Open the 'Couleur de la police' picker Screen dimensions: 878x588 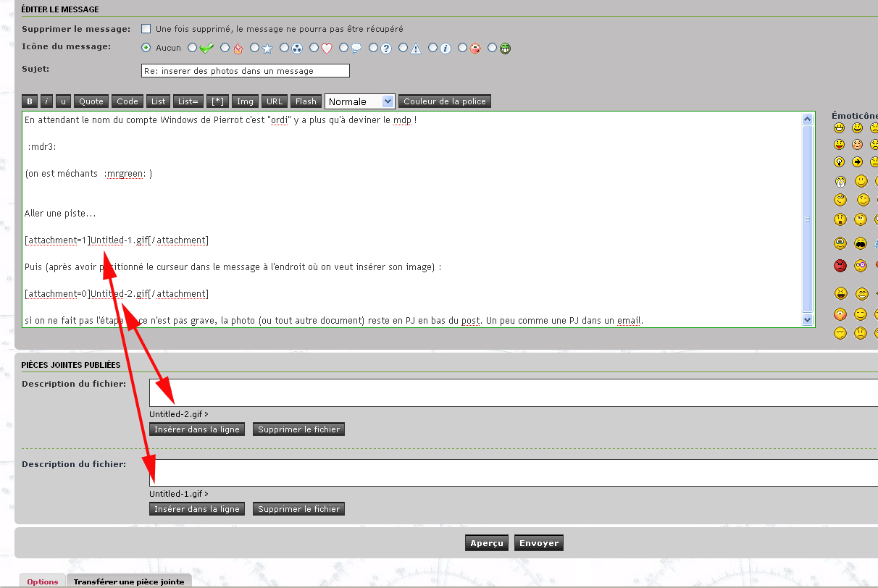[x=445, y=101]
